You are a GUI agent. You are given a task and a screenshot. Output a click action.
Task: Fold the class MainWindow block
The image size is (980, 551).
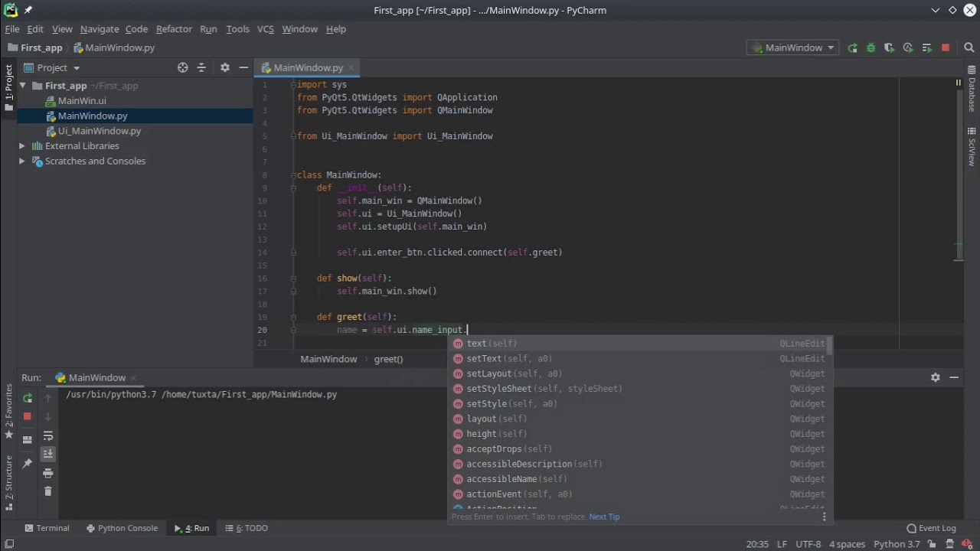tap(293, 175)
